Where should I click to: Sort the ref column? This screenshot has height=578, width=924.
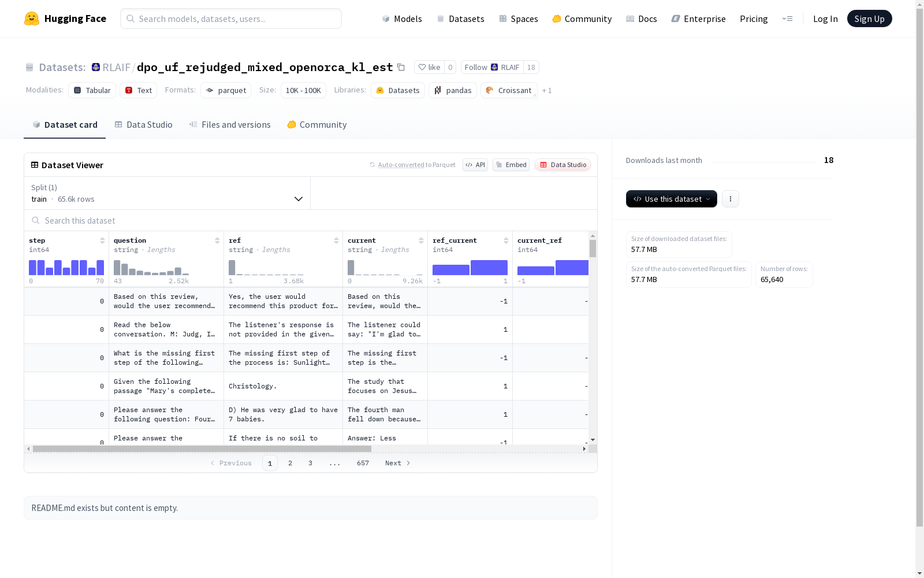point(336,240)
